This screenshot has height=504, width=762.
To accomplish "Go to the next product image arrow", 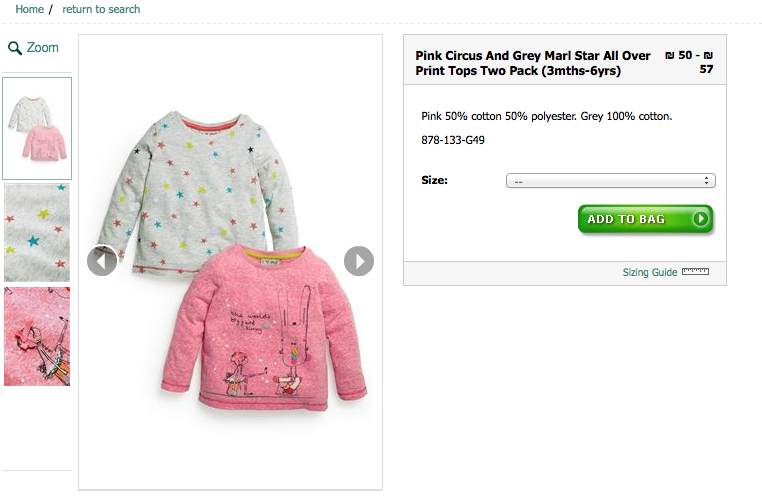I will pyautogui.click(x=359, y=261).
